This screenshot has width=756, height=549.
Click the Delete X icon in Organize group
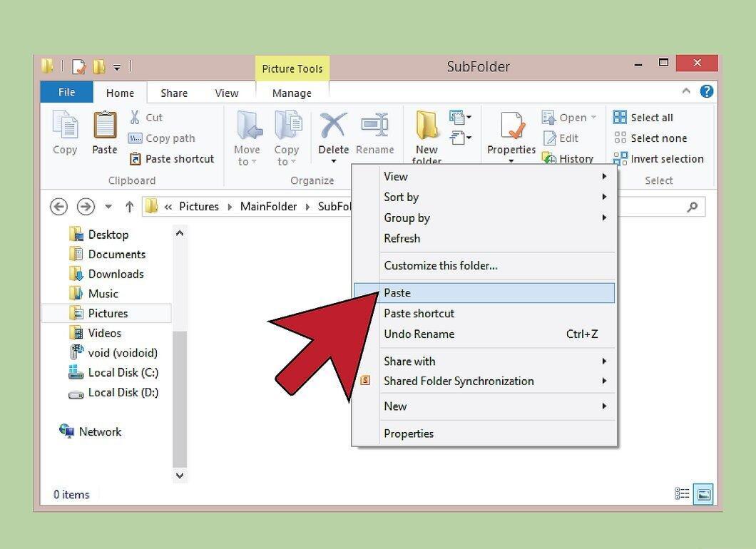pyautogui.click(x=333, y=125)
